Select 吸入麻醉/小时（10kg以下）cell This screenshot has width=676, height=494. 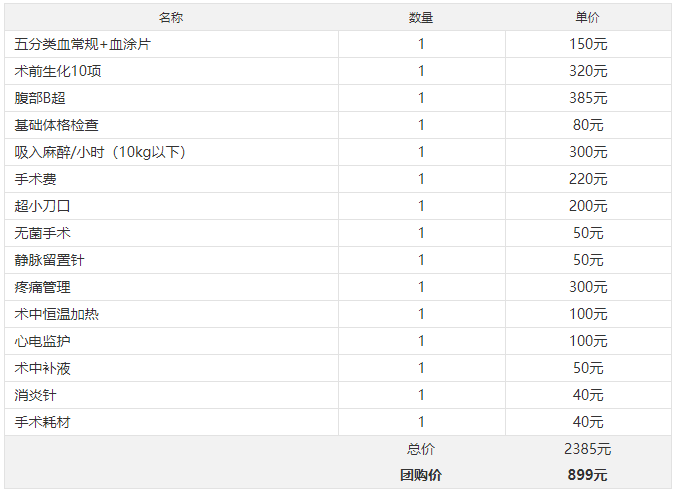(x=171, y=152)
